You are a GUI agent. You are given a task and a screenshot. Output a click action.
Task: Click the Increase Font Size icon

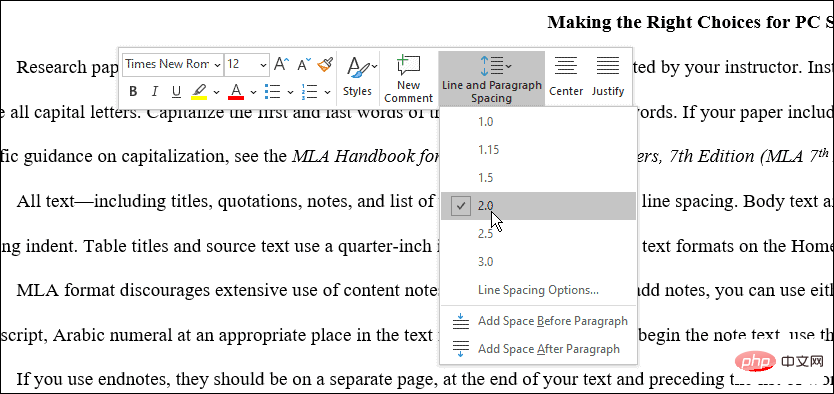(281, 65)
